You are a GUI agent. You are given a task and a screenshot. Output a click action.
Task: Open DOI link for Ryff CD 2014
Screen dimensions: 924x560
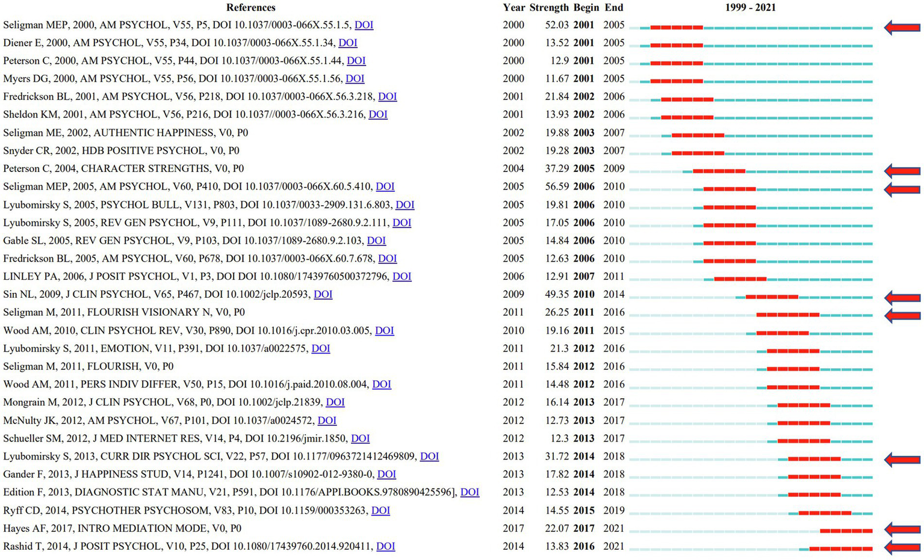click(x=380, y=510)
